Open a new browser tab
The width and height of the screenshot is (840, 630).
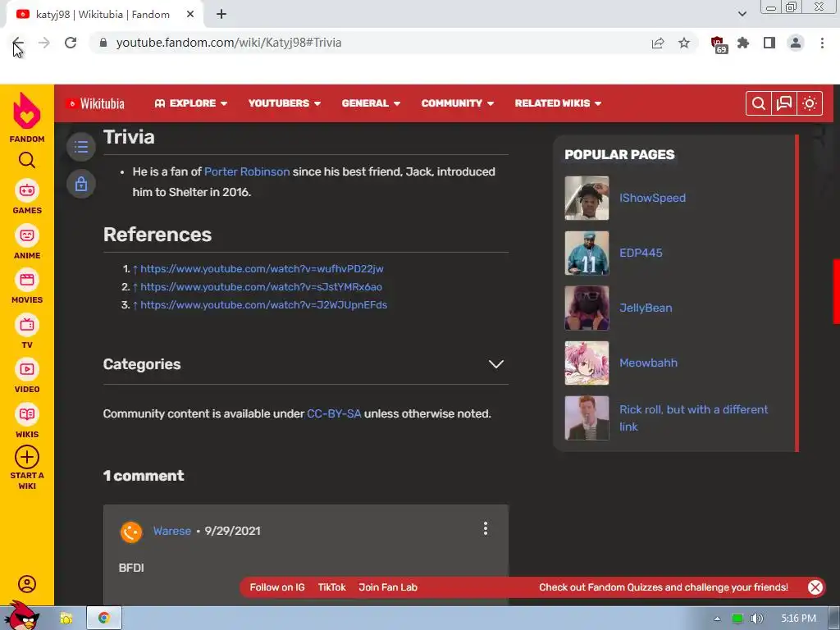click(x=221, y=15)
